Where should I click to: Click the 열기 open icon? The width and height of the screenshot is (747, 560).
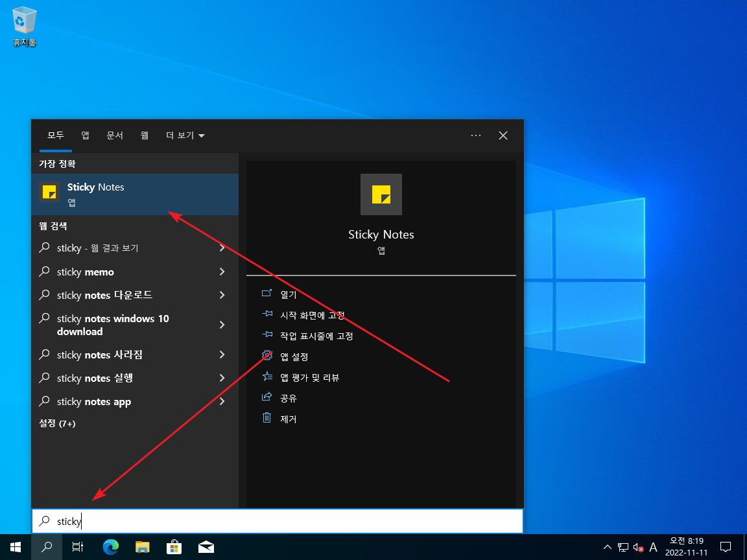[x=267, y=294]
